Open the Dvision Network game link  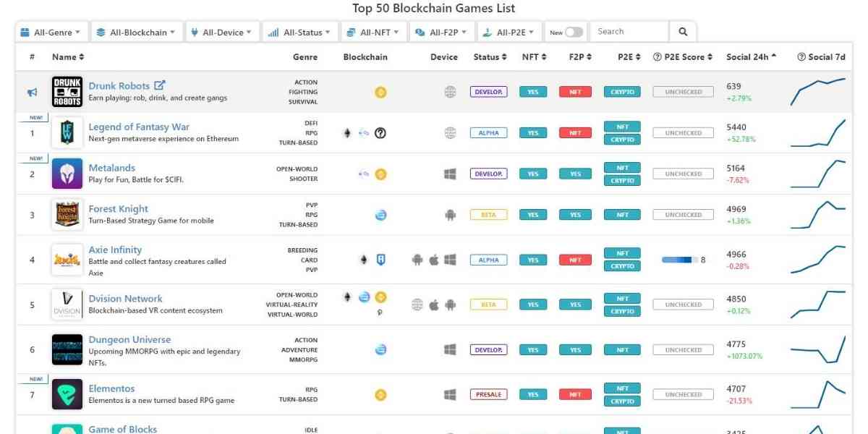tap(126, 299)
